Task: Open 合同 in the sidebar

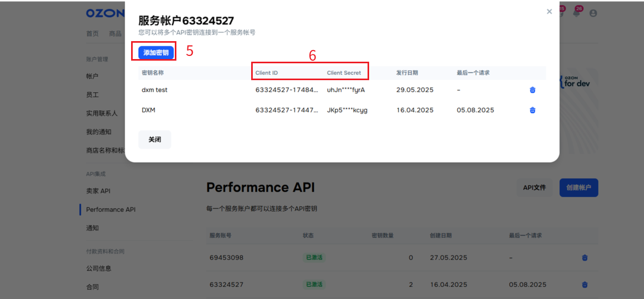Action: tap(92, 287)
